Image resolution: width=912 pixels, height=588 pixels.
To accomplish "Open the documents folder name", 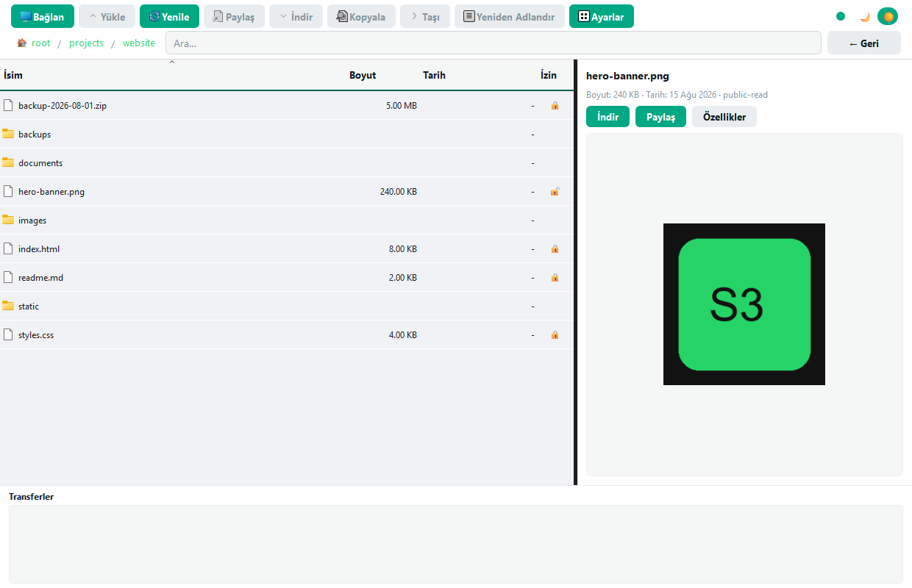I will (40, 163).
